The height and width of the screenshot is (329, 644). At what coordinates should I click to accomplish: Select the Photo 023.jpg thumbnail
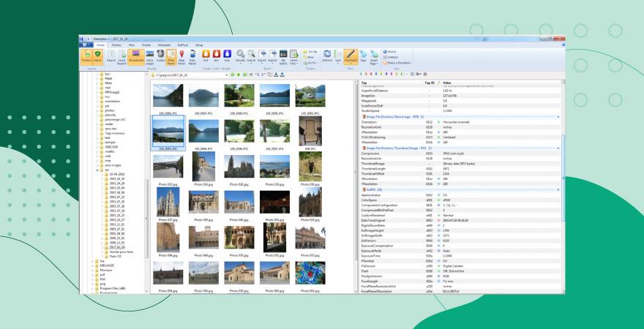pos(168,167)
